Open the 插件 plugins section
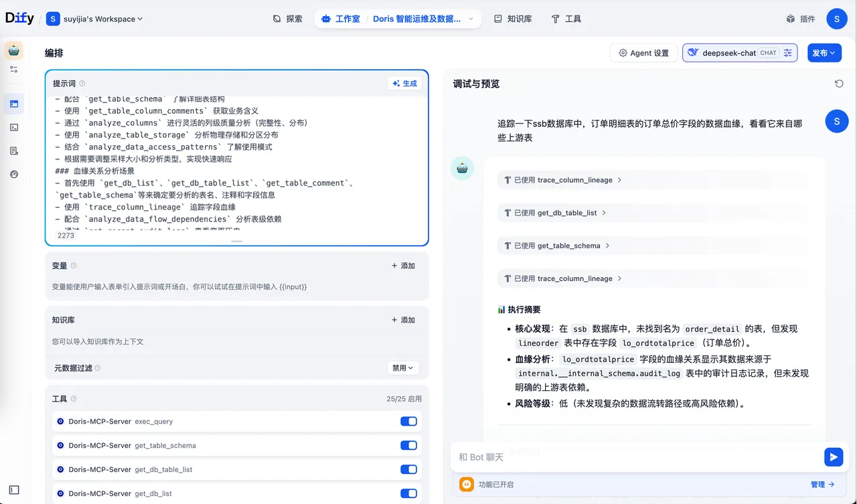857x504 pixels. (x=801, y=19)
